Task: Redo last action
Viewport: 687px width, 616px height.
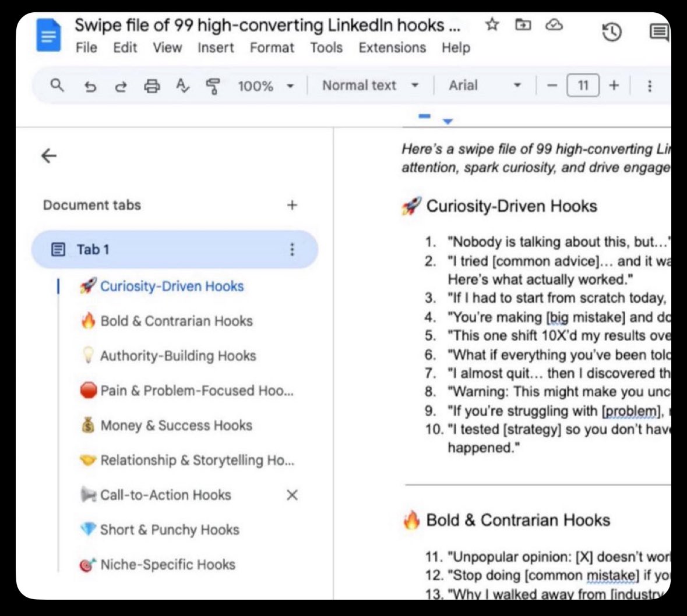Action: coord(121,86)
